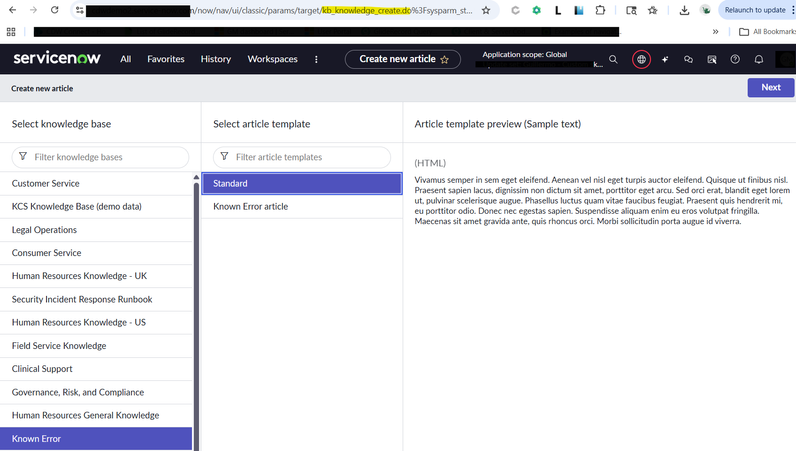Click the Create new article header pill
796x451 pixels.
coord(403,59)
